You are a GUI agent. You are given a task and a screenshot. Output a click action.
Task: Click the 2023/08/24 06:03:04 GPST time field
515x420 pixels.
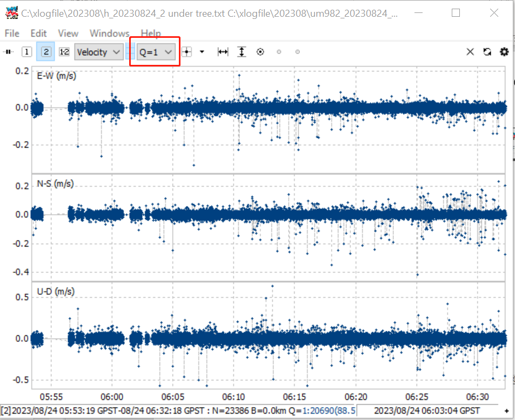[x=427, y=411]
